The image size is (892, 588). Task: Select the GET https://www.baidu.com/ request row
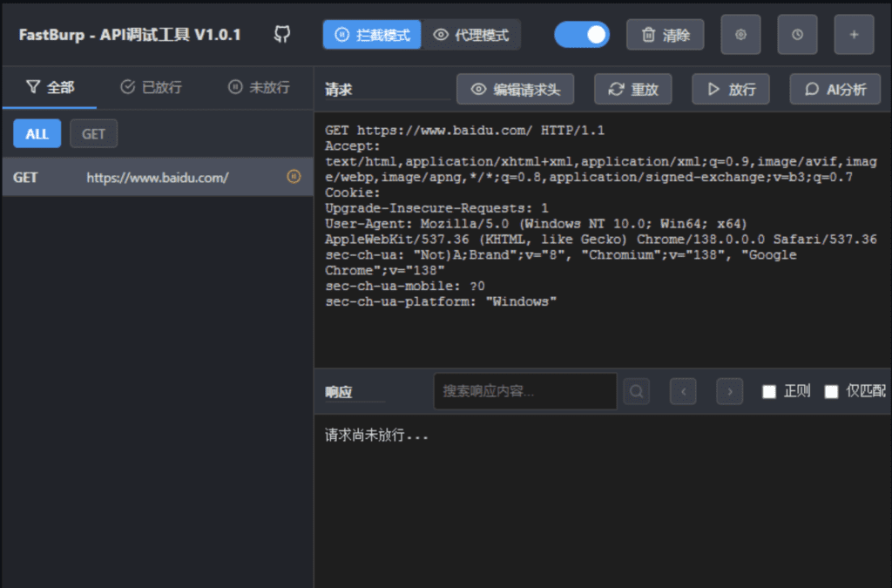pos(158,178)
